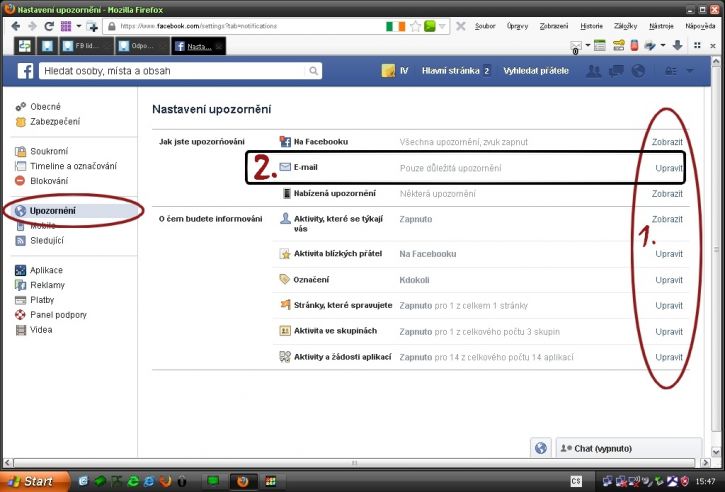Image resolution: width=725 pixels, height=492 pixels.
Task: Click the bookmark star icon
Action: 415,26
